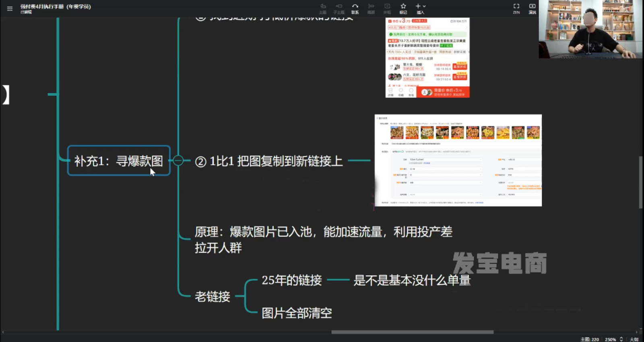Open the 插入 insert dropdown
The width and height of the screenshot is (644, 342).
420,8
